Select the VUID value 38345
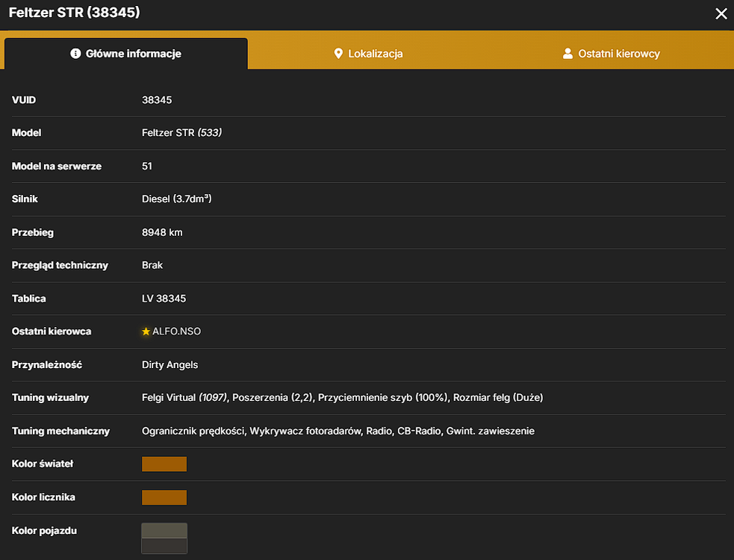Screen dimensions: 734x560 pyautogui.click(x=157, y=100)
